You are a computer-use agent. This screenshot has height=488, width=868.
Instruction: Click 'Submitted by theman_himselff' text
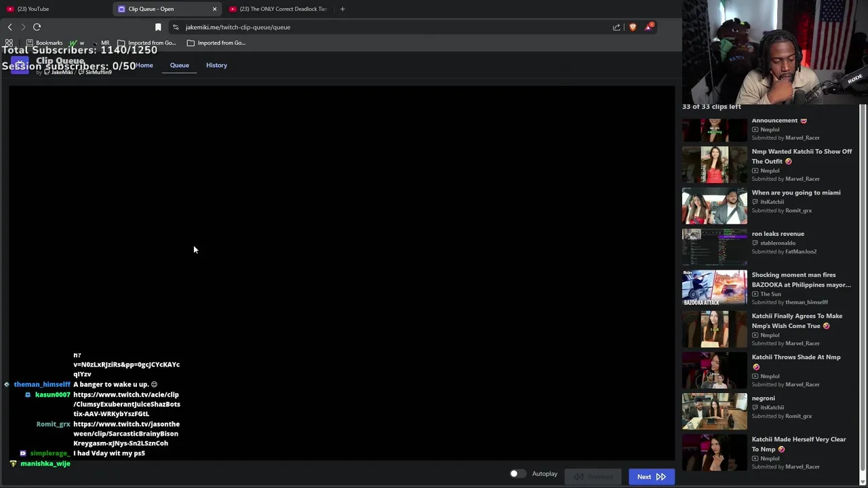tap(790, 302)
